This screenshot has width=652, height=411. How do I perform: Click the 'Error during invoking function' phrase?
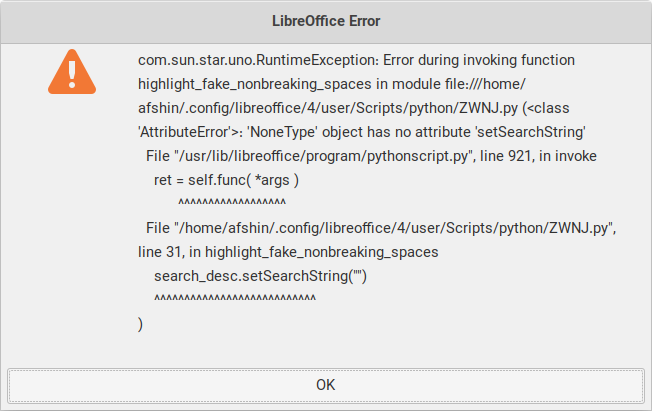tap(479, 60)
